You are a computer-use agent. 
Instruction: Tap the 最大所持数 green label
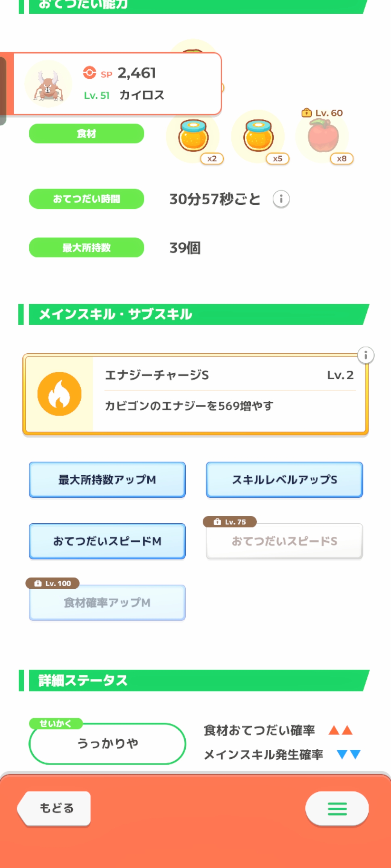pos(87,247)
